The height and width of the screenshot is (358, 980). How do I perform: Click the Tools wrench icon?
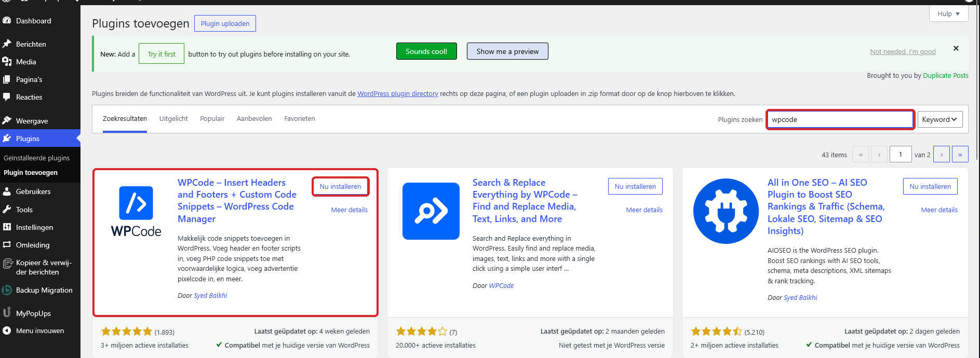tap(7, 210)
